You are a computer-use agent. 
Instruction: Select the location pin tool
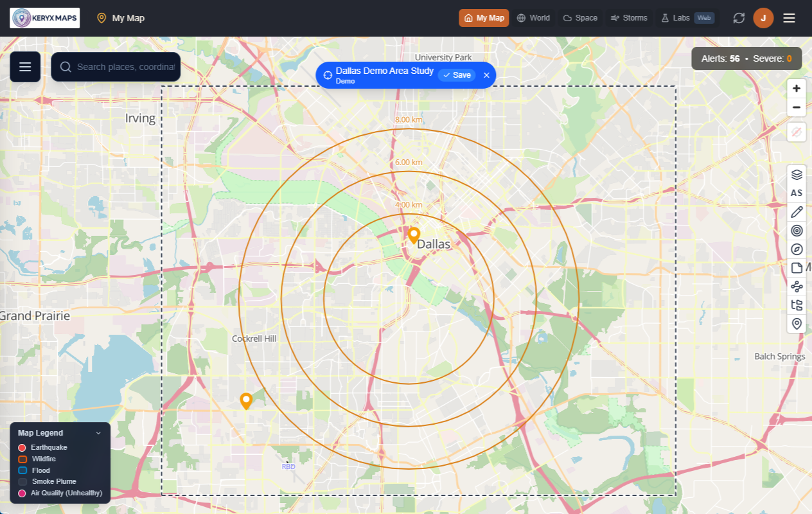click(797, 324)
